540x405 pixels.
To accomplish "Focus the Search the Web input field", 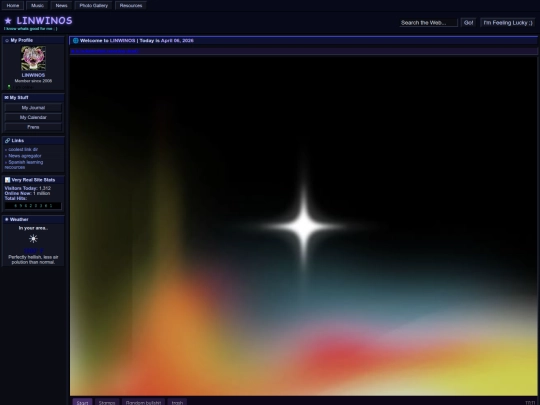I will [x=428, y=23].
